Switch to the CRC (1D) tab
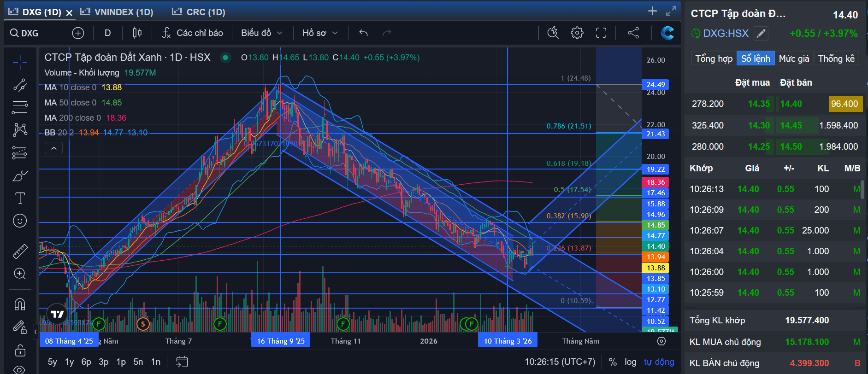Screen dimensions: 868x374 click(x=199, y=12)
